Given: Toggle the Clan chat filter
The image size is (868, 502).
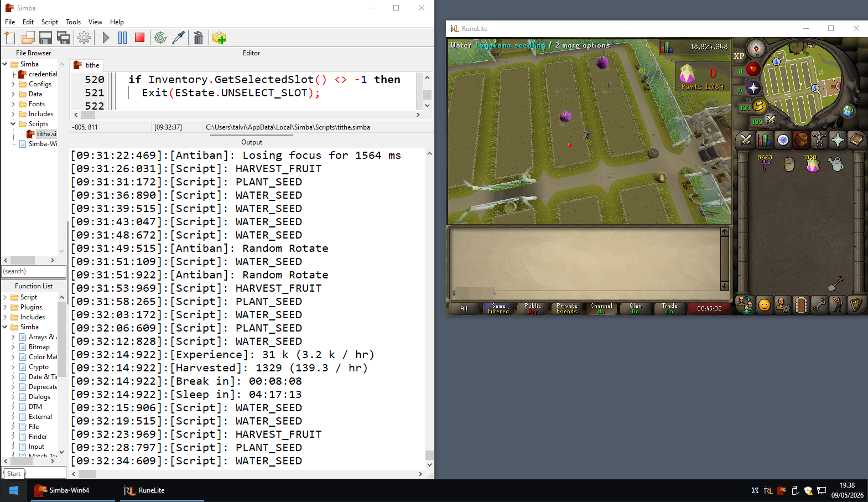Looking at the screenshot, I should [635, 309].
